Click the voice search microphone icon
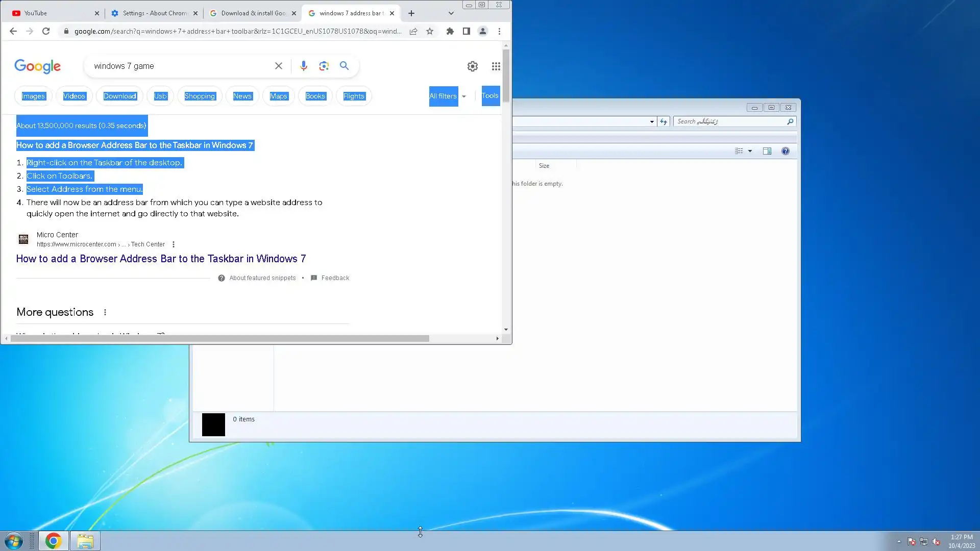 point(303,66)
